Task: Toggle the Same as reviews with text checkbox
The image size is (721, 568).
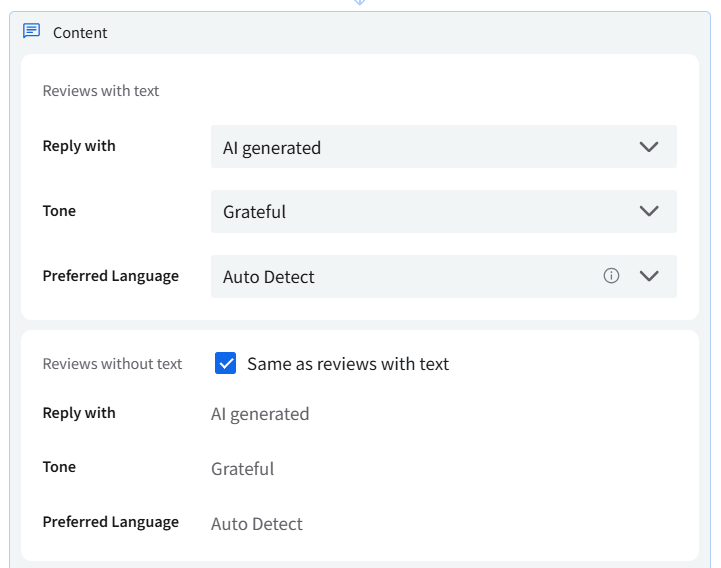Action: tap(226, 364)
